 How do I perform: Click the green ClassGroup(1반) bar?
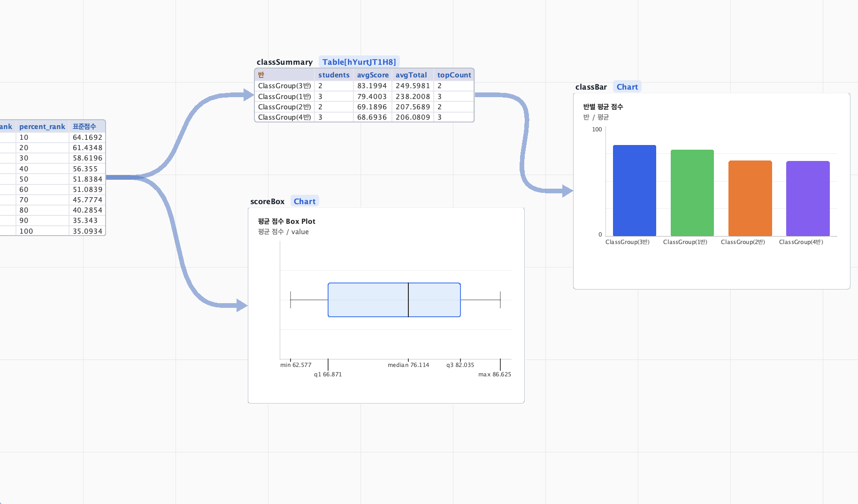[x=692, y=193]
